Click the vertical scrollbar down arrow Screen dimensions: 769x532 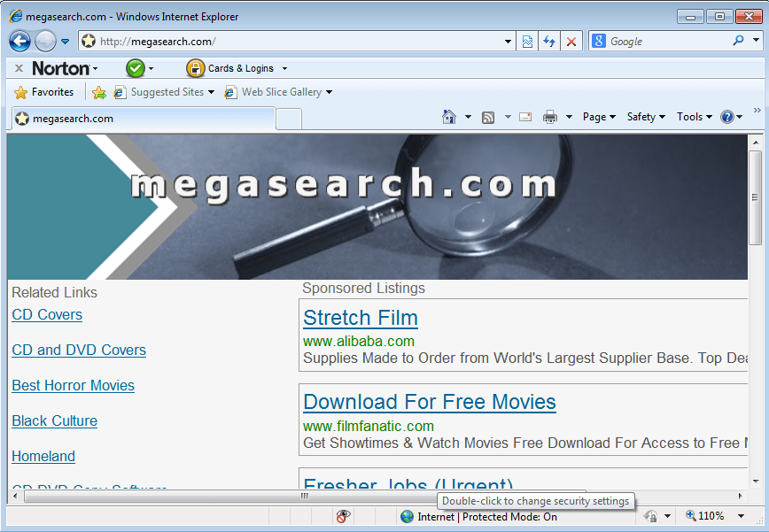[x=755, y=482]
